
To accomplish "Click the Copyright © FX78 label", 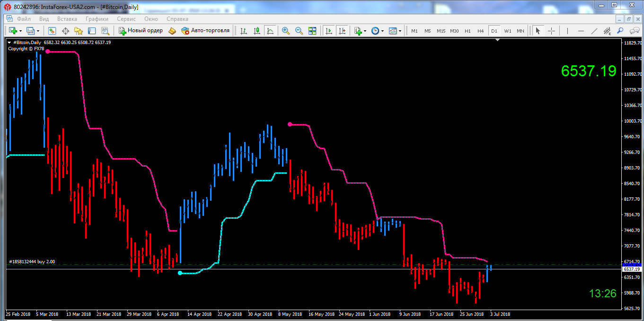I will coord(26,48).
